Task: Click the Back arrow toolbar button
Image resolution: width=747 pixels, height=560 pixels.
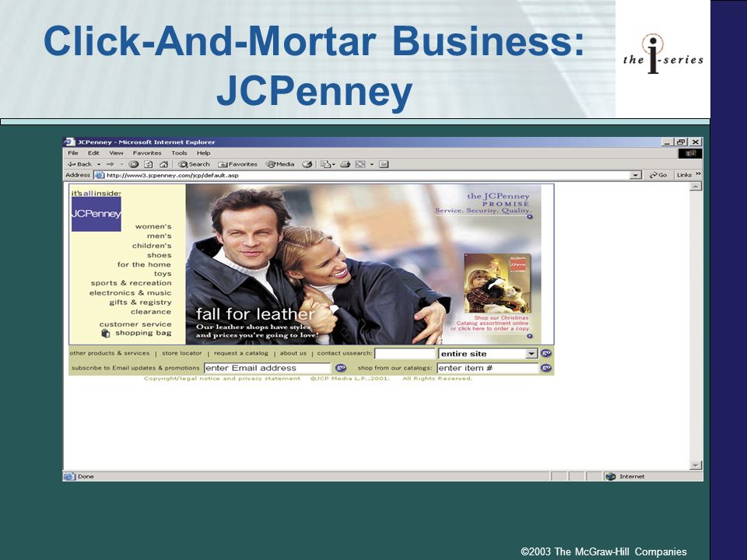Action: (79, 164)
